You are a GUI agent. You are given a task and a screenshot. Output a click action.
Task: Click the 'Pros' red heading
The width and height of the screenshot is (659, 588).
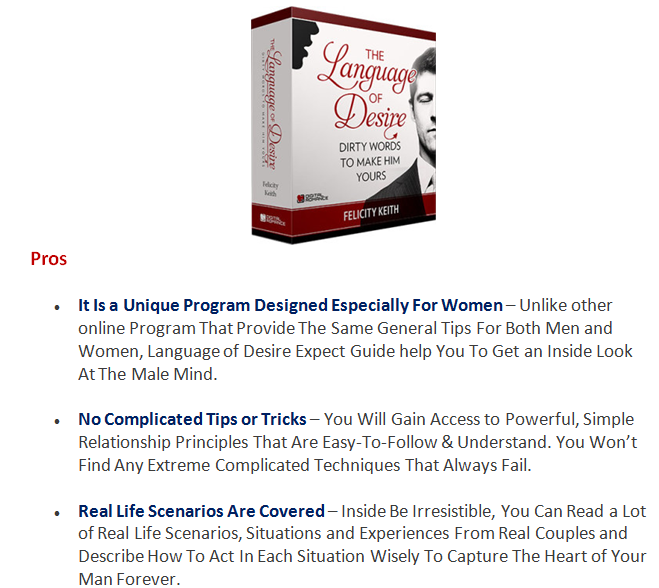click(x=49, y=258)
